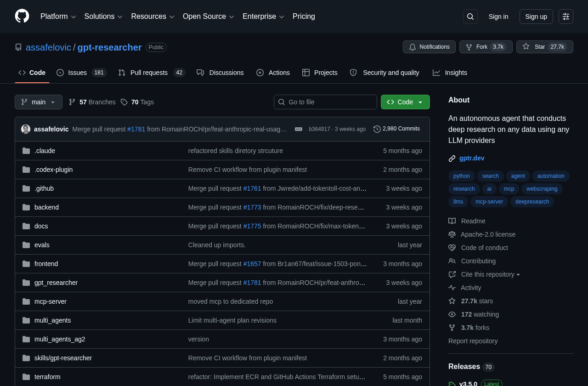Viewport: 588px width, 386px height.
Task: Open appearance settings icon next to Sign up
Action: 566,17
